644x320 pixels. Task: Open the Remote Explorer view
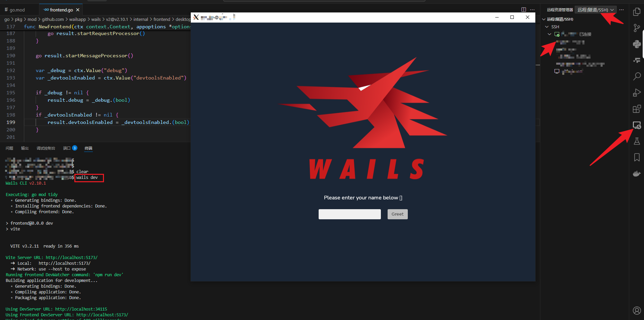(637, 125)
